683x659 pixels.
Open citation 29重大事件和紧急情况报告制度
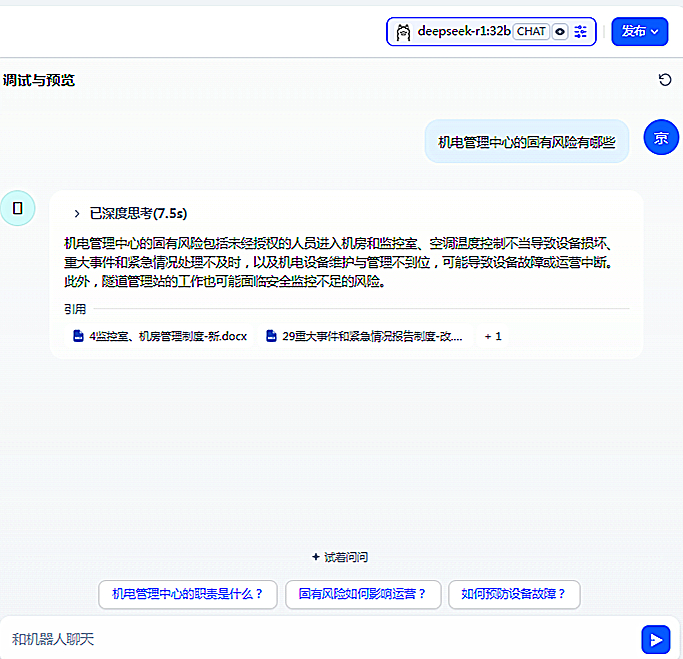pyautogui.click(x=372, y=337)
